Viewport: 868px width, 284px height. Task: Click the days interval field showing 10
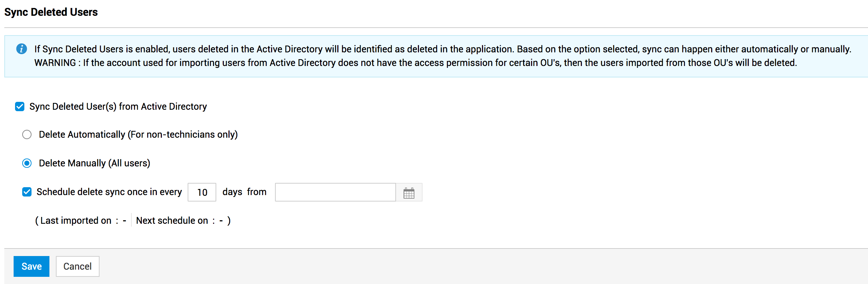click(x=202, y=193)
